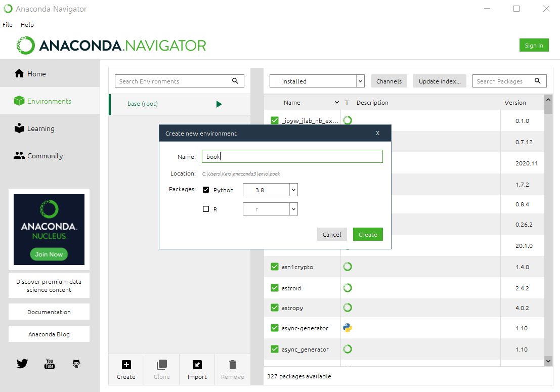Click Cancel in the dialog

pos(332,235)
